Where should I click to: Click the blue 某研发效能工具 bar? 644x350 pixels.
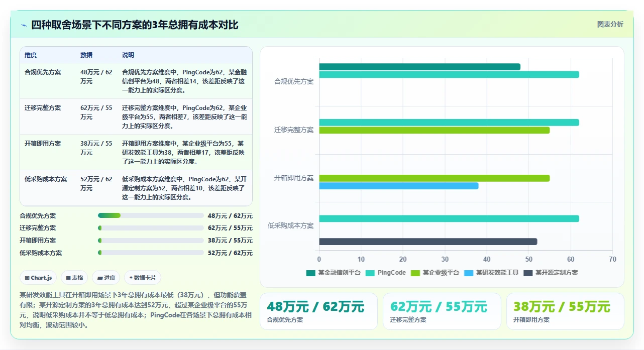coord(399,186)
